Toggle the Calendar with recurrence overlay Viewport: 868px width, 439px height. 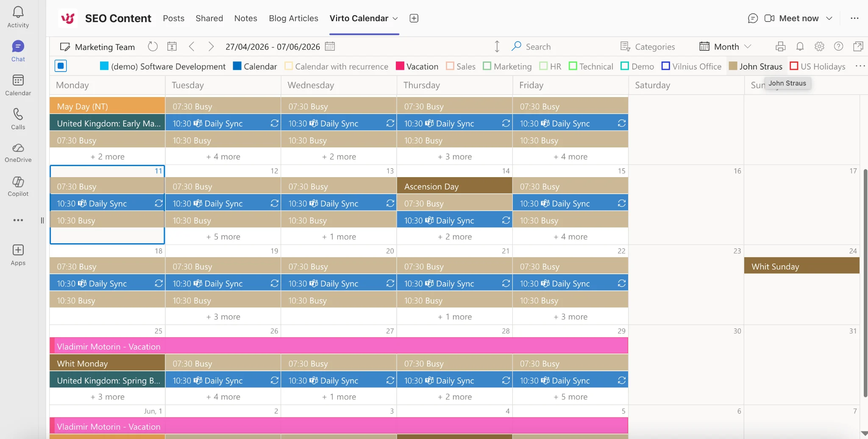(337, 67)
